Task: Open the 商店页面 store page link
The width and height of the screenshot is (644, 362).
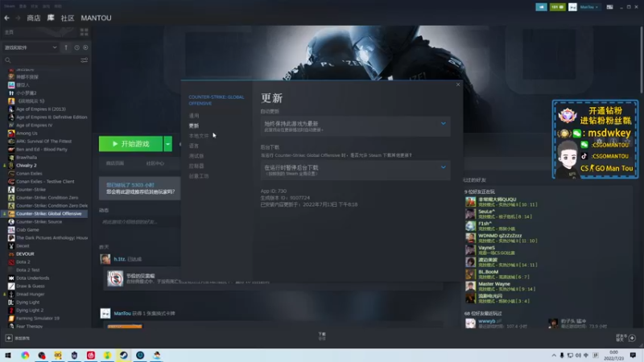Action: click(115, 163)
